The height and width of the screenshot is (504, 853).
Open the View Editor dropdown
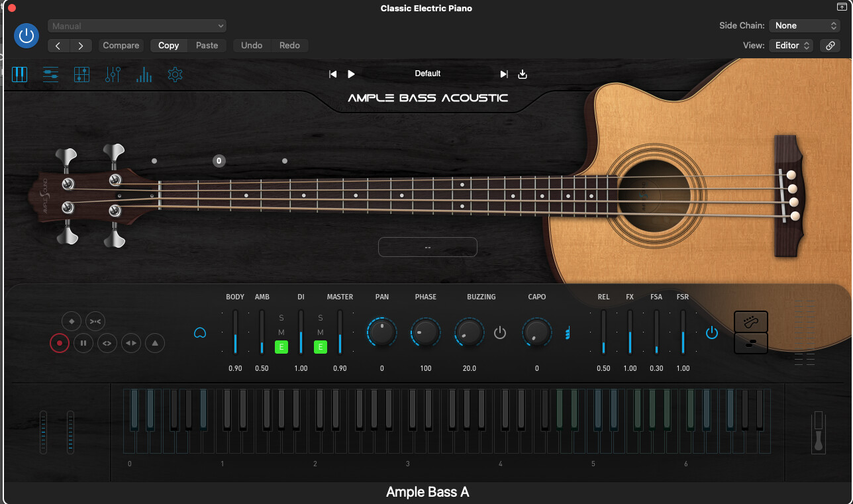[x=791, y=46]
